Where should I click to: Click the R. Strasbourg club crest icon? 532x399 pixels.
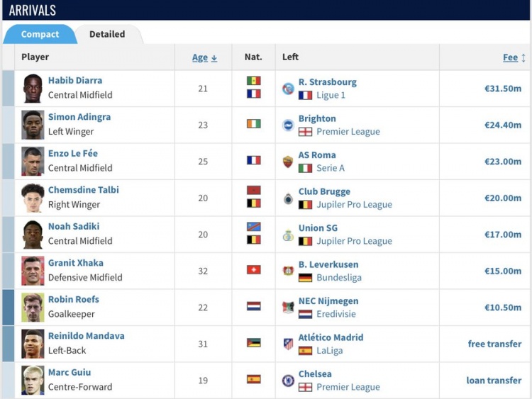pyautogui.click(x=288, y=89)
